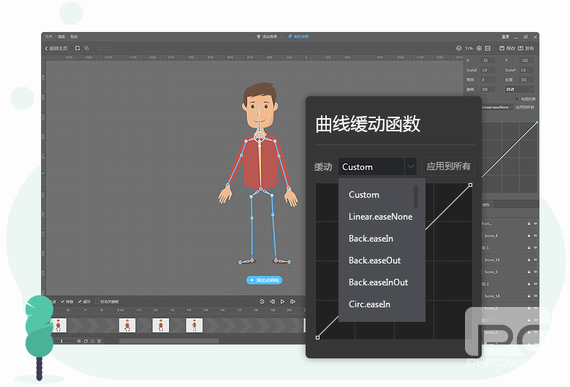Select the second keyframe thumbnail in timeline

pyautogui.click(x=127, y=325)
